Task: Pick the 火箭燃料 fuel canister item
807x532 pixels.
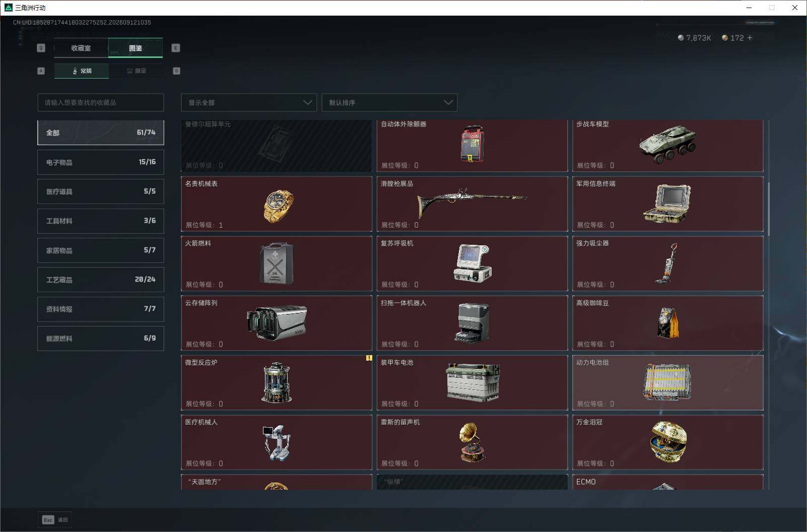Action: coord(277,263)
